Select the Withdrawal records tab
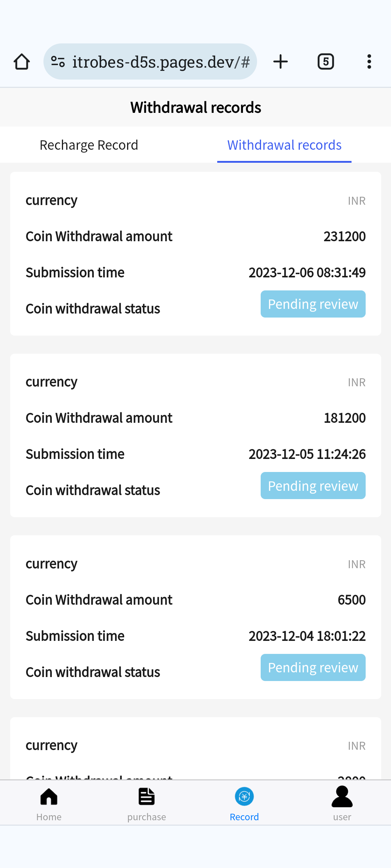The image size is (391, 868). [284, 145]
